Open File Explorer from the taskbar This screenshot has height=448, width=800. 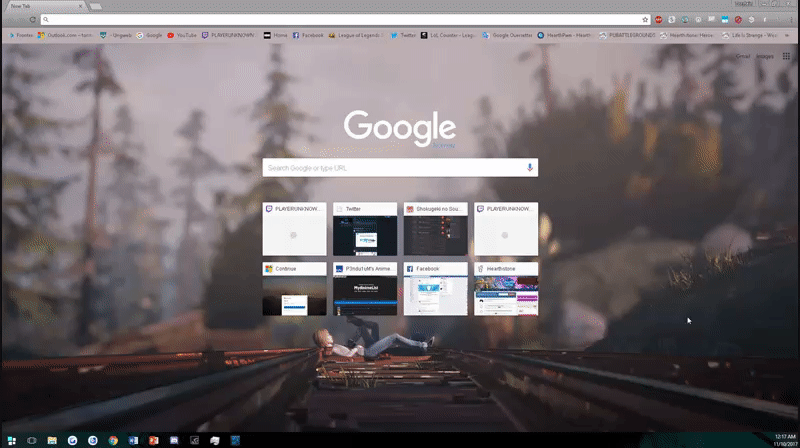(x=52, y=440)
